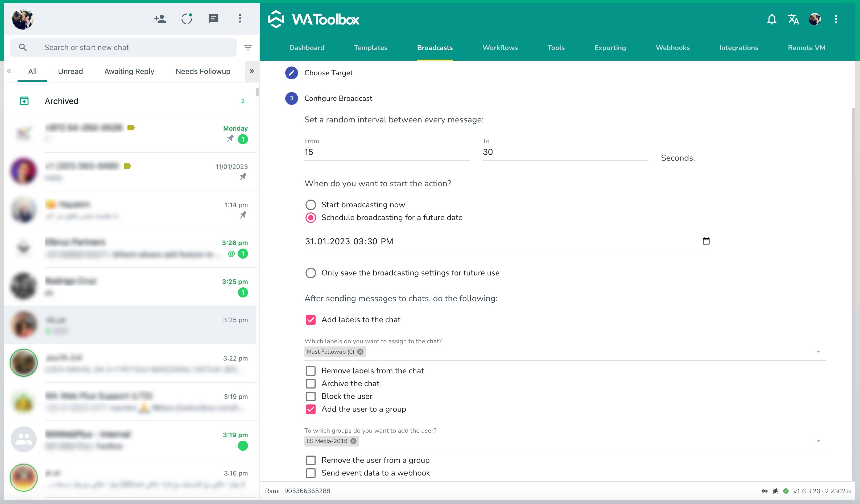Click the bug report icon in status bar
The height and width of the screenshot is (504, 860).
[775, 491]
